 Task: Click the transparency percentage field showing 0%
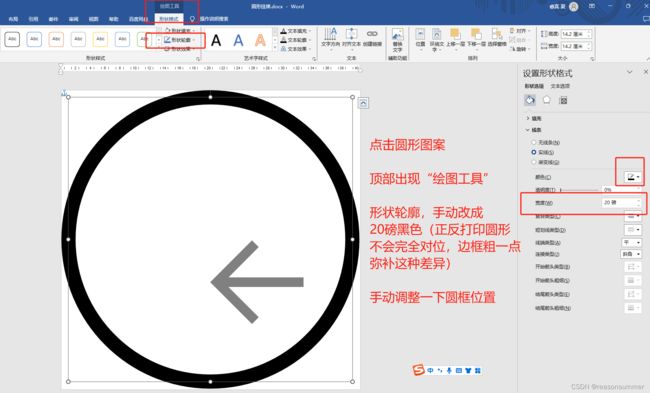(620, 189)
